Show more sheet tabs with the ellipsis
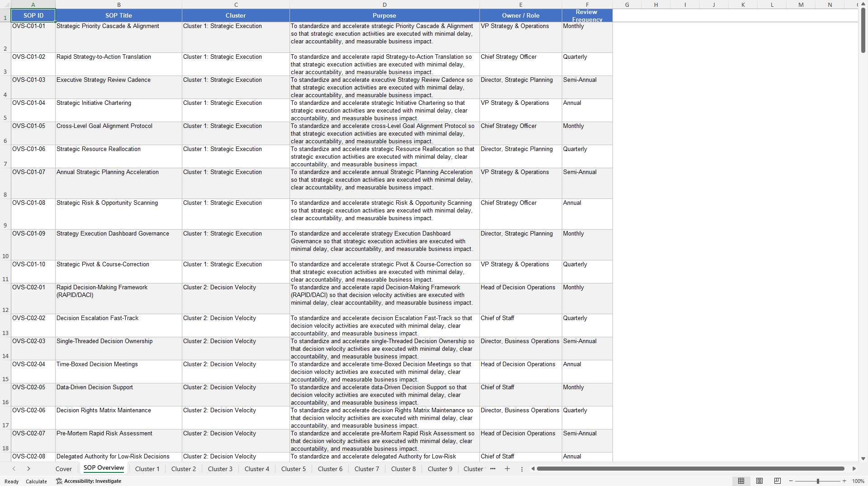This screenshot has width=868, height=486. [x=493, y=469]
